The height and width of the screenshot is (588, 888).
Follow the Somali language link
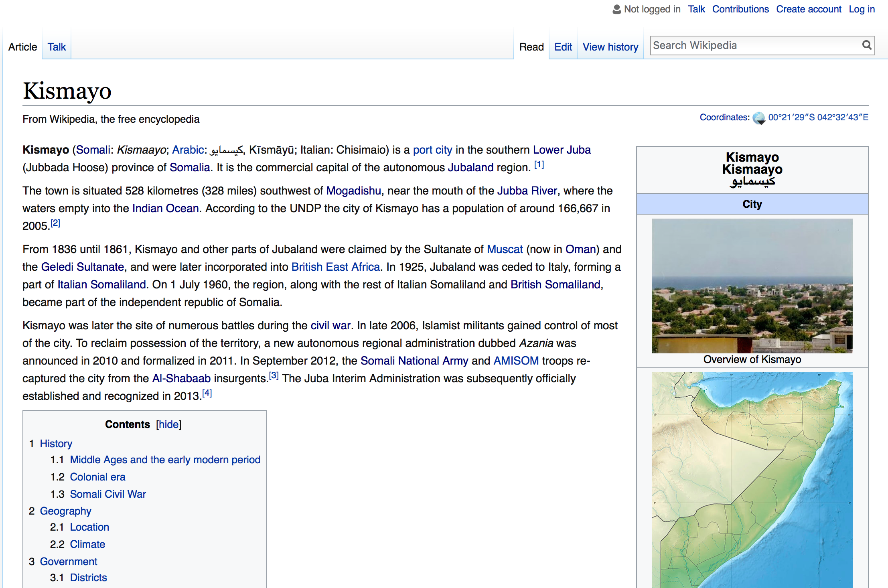[93, 150]
